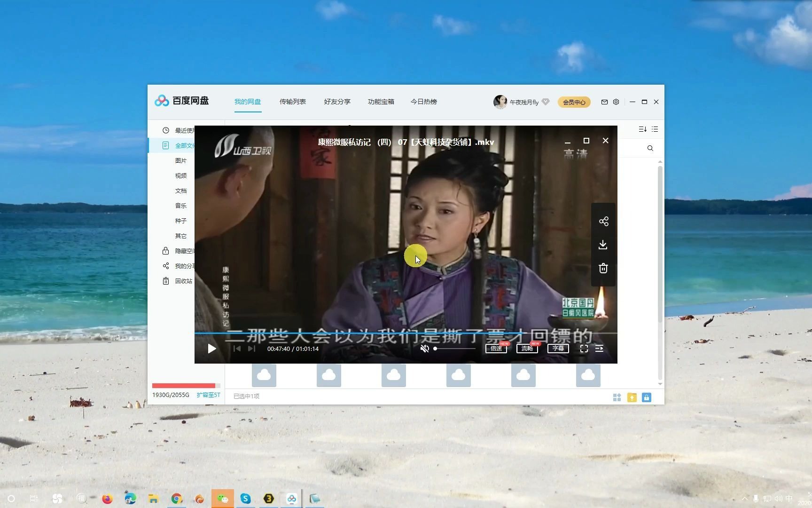Adjust the player volume slider
This screenshot has height=508, width=812.
click(x=454, y=349)
